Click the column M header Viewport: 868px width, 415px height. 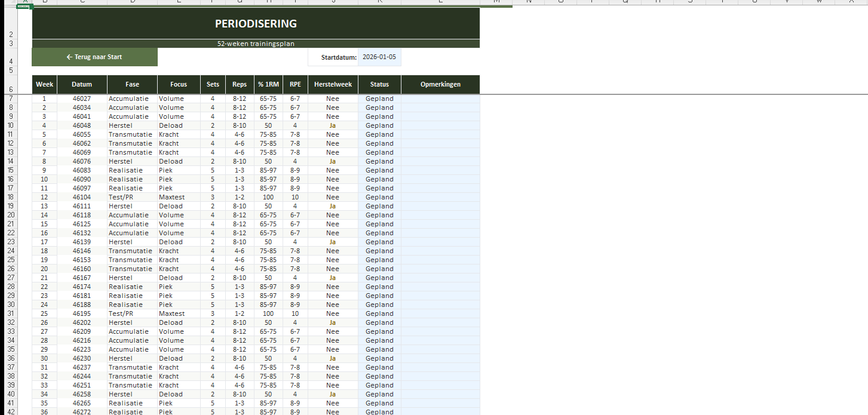tap(496, 2)
